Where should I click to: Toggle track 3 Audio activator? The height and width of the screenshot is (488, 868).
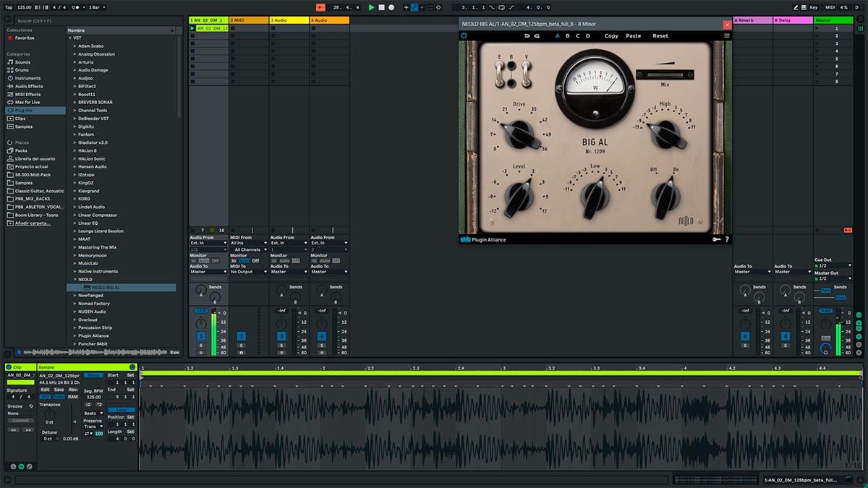(x=281, y=336)
